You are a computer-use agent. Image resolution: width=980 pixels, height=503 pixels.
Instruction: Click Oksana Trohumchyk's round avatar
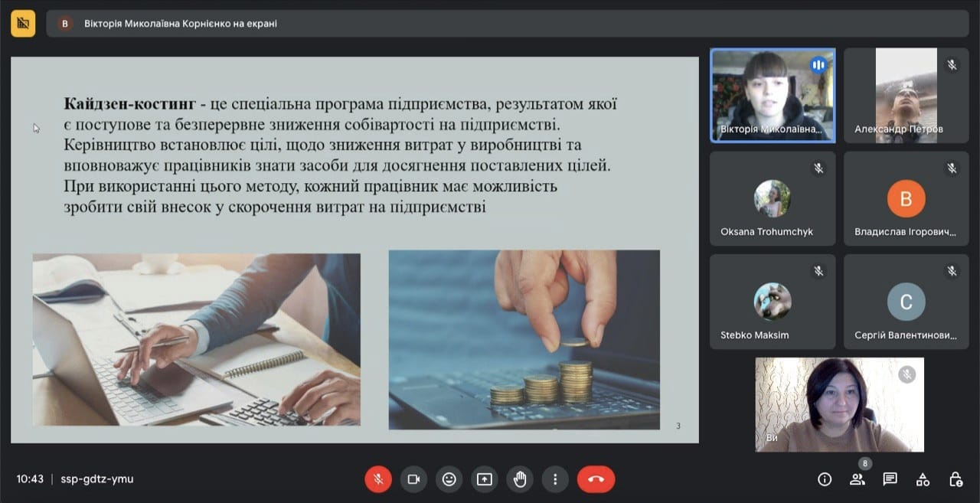pos(773,199)
